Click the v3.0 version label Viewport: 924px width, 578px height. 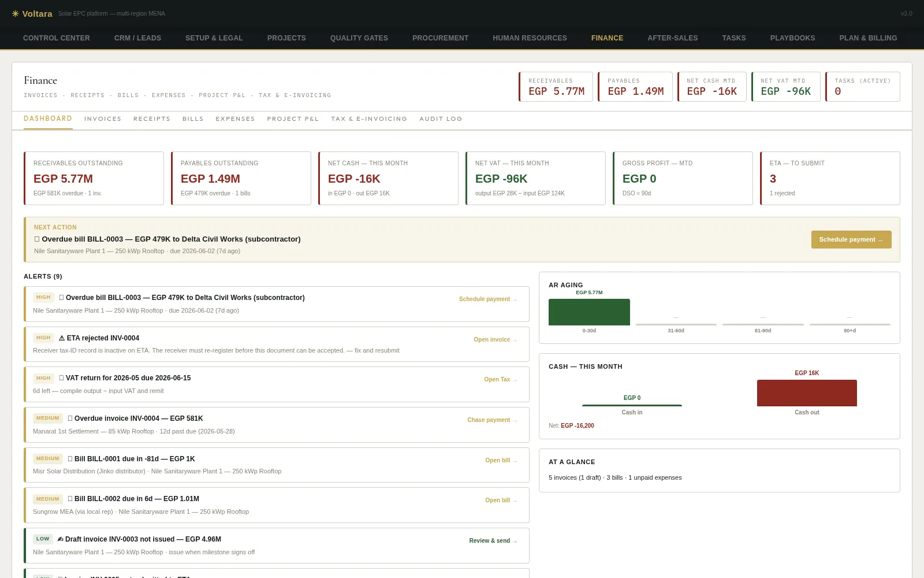click(x=906, y=13)
